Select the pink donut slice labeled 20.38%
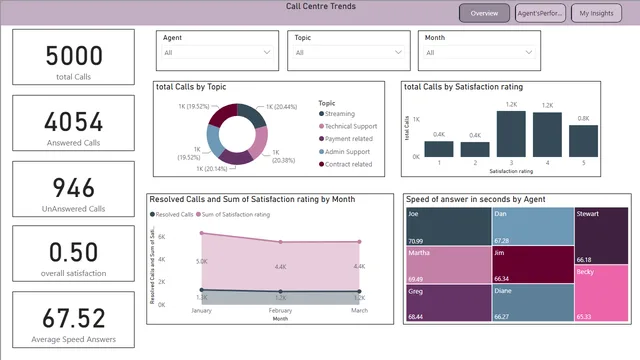Viewport: 640px width, 360px height. 260,143
